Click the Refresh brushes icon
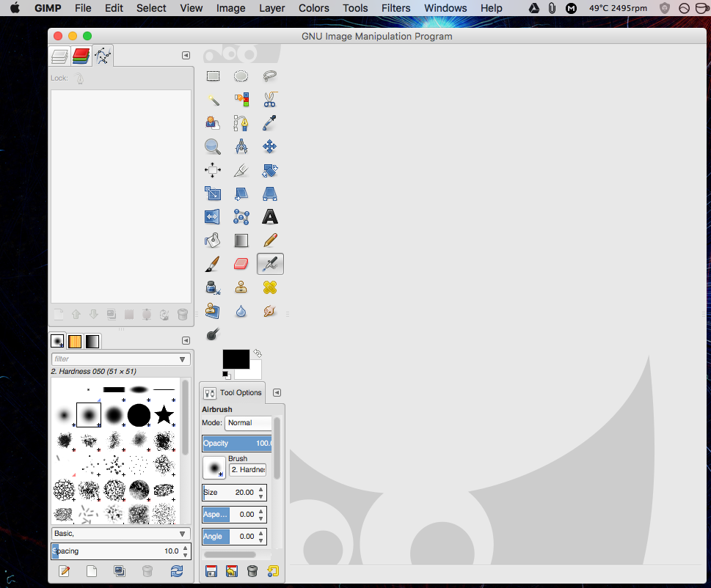Viewport: 711px width, 588px height. pos(176,570)
